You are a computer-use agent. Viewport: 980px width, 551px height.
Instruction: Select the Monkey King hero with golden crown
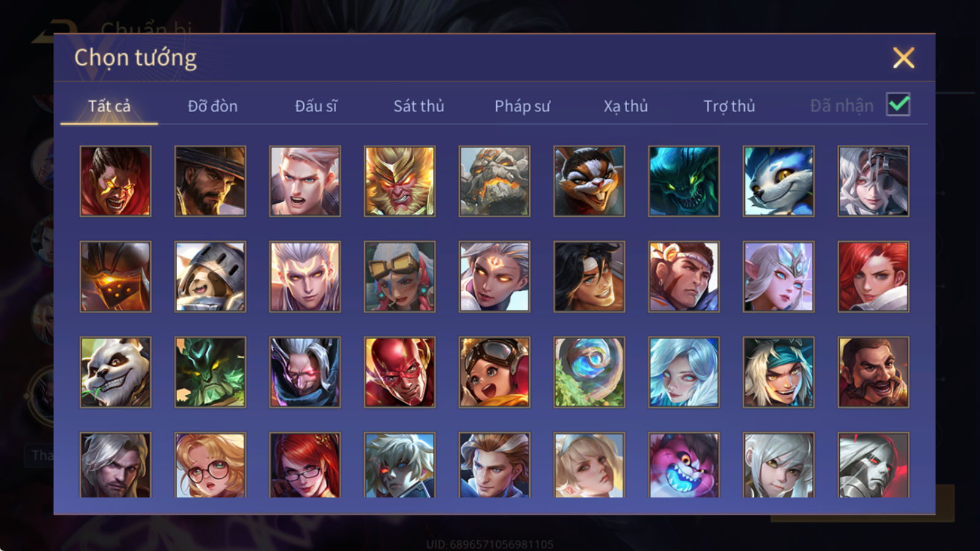tap(399, 181)
